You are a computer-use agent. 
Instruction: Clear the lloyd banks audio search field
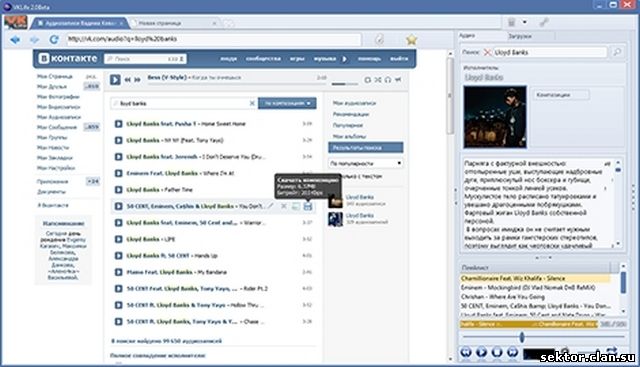252,104
